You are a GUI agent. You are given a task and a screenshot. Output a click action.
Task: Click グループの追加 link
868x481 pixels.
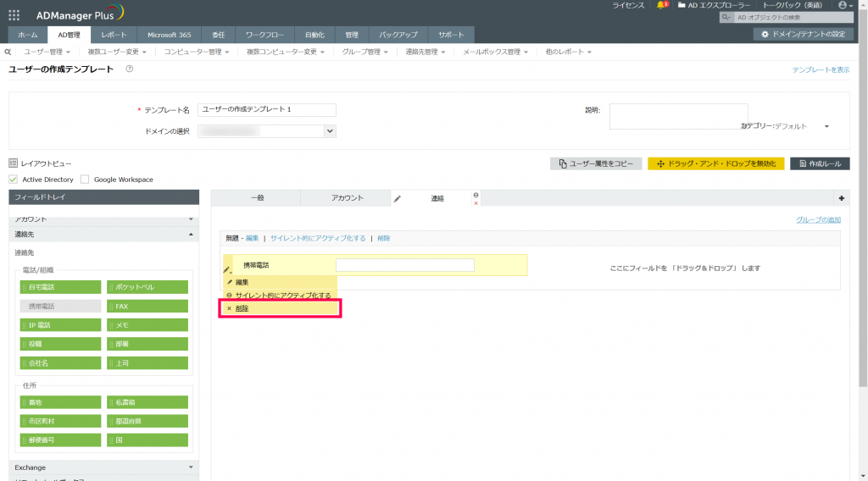[x=818, y=219]
